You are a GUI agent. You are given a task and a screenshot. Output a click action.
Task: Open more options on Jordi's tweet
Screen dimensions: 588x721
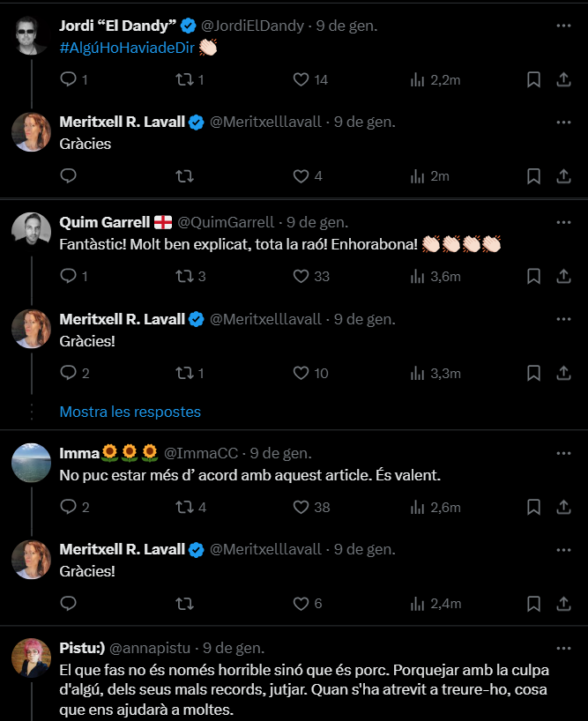tap(564, 26)
